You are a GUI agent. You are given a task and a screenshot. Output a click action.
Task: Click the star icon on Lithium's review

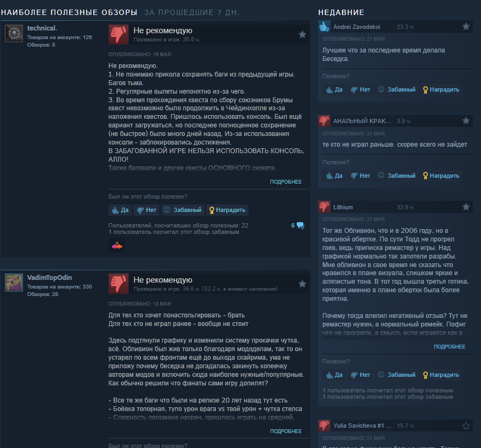tap(466, 207)
